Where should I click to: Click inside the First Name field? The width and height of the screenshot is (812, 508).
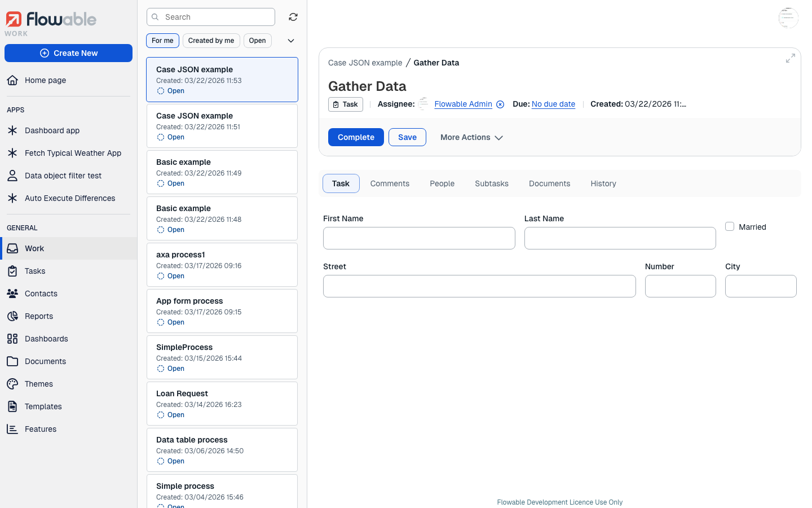point(419,238)
